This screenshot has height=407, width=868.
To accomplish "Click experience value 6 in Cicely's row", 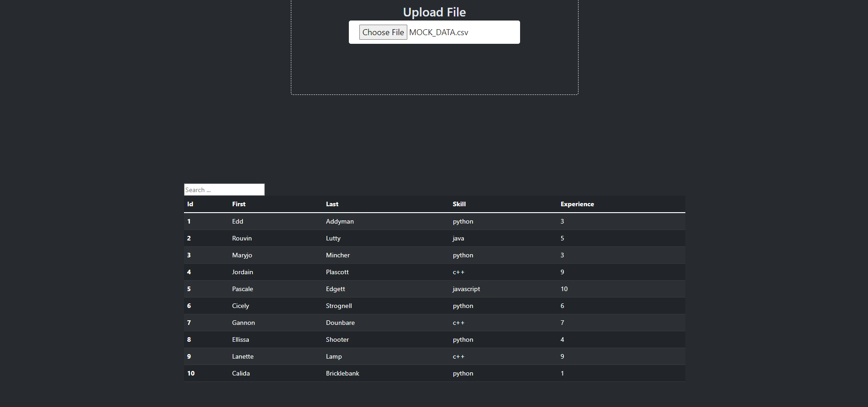I will click(562, 306).
